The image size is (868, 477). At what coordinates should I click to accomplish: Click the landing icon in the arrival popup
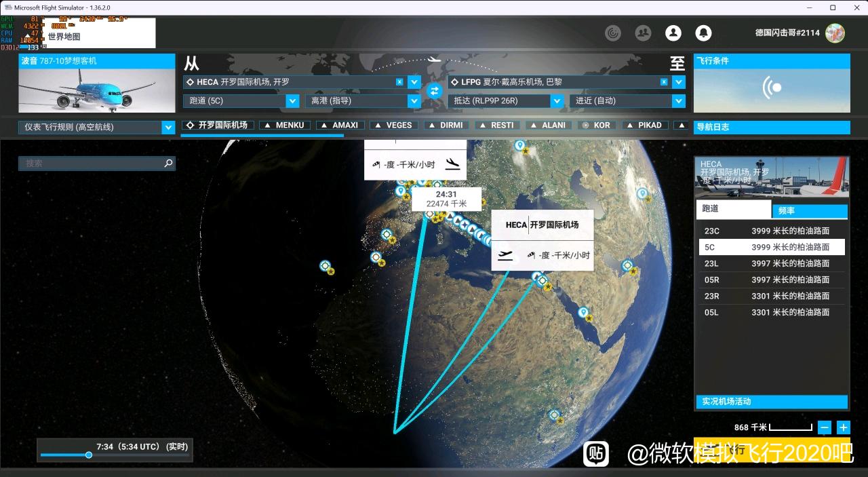(453, 164)
